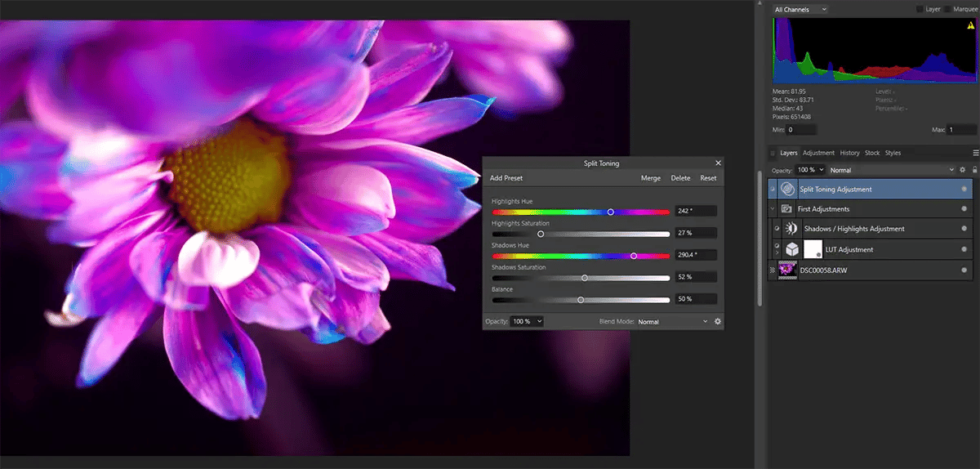Toggle visibility dot of DSC00058.ARW layer
Screen dimensions: 980x469
click(x=964, y=270)
